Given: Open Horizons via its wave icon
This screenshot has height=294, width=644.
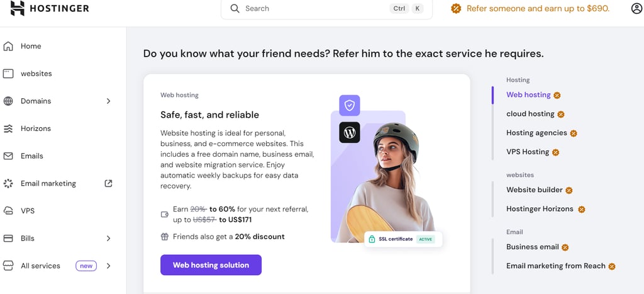Looking at the screenshot, I should (8, 128).
